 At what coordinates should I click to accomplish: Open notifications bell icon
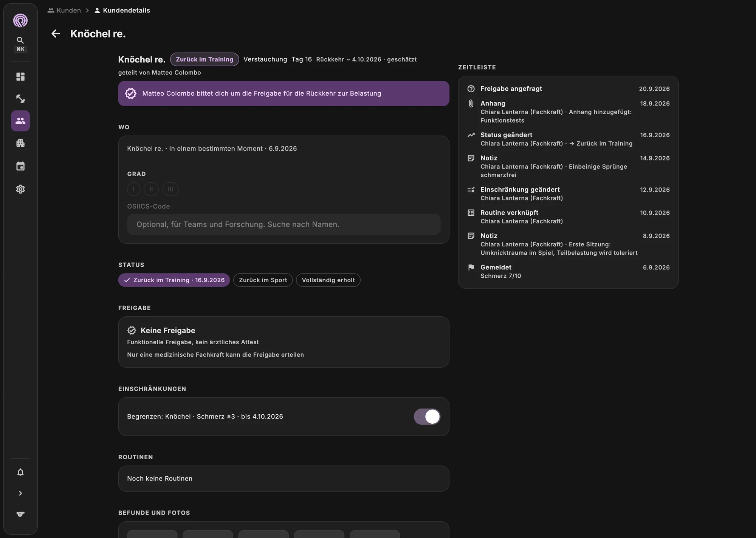click(20, 473)
